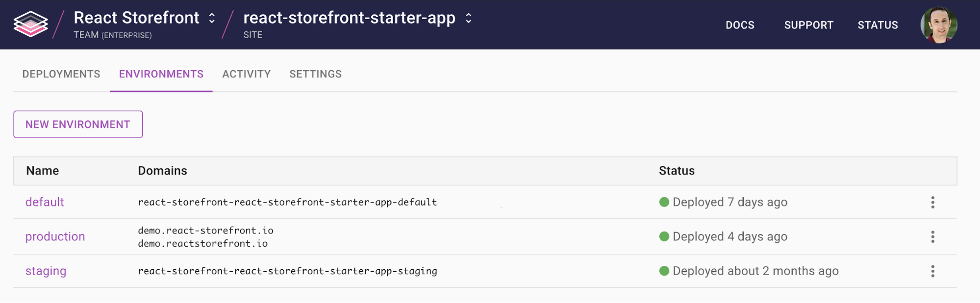Viewport: 980px width, 303px height.
Task: Switch to the Activity tab
Action: coord(246,74)
